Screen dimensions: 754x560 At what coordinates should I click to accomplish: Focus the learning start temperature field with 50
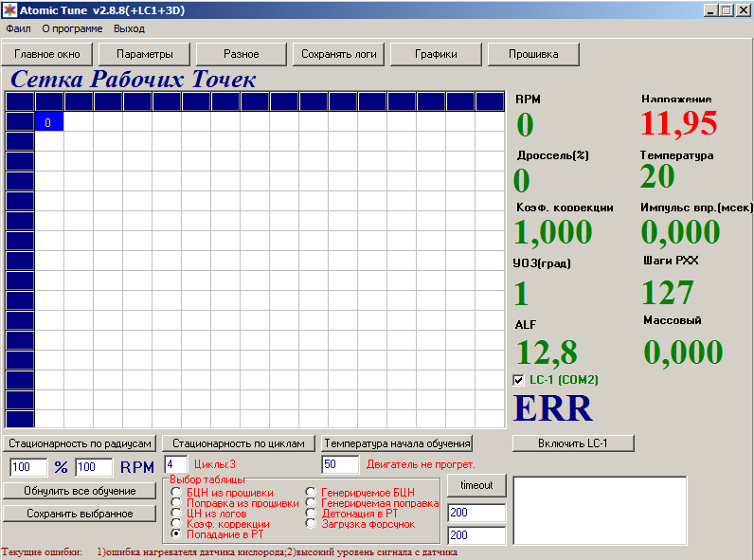(x=340, y=464)
